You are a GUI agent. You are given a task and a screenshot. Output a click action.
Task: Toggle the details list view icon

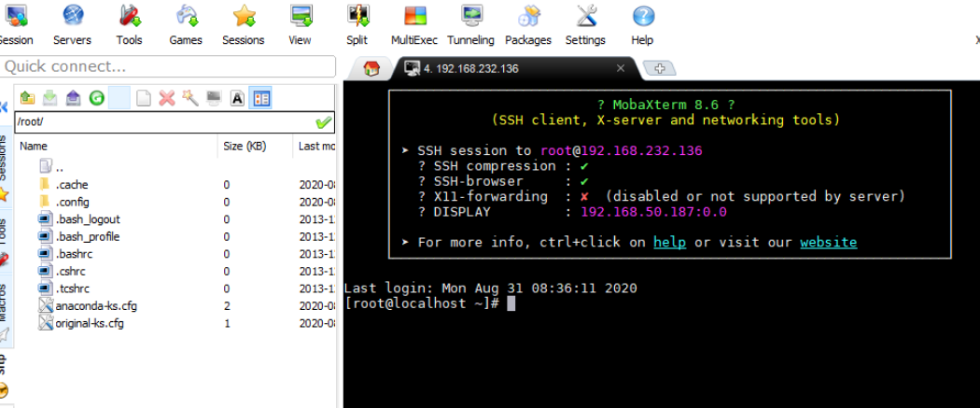tap(260, 98)
